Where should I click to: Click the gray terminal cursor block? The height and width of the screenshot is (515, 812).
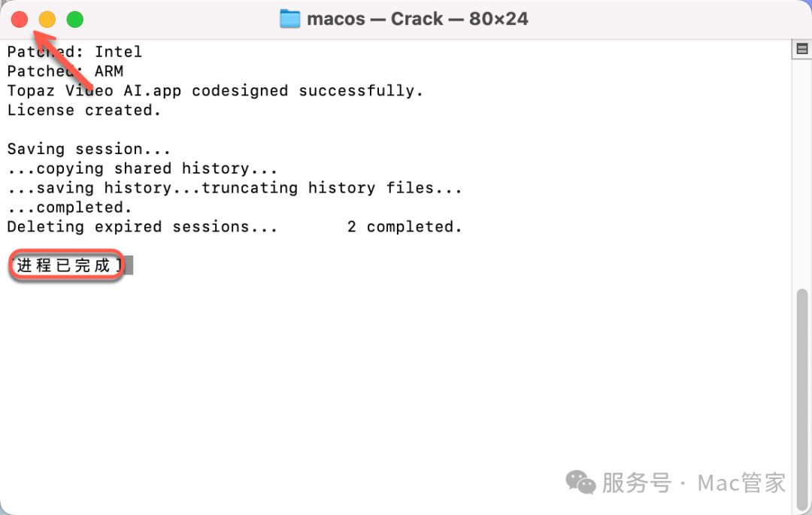(129, 265)
